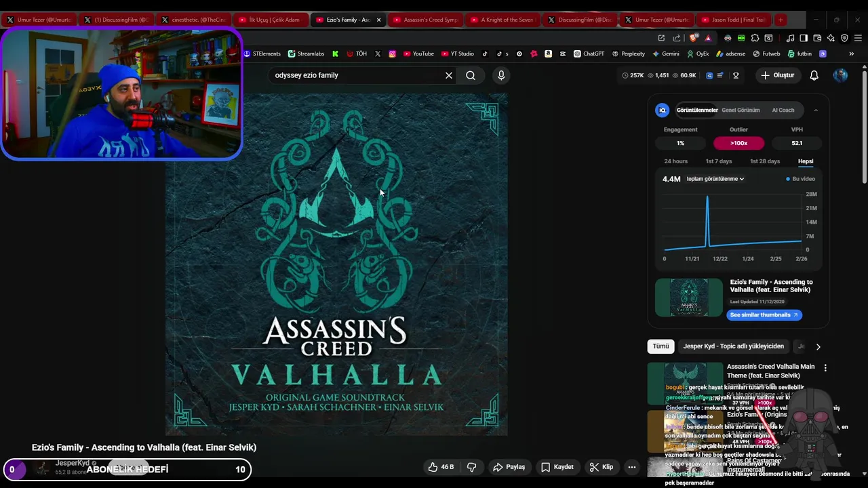Open the Instagram bookmark icon
This screenshot has height=488, width=868.
click(x=392, y=54)
